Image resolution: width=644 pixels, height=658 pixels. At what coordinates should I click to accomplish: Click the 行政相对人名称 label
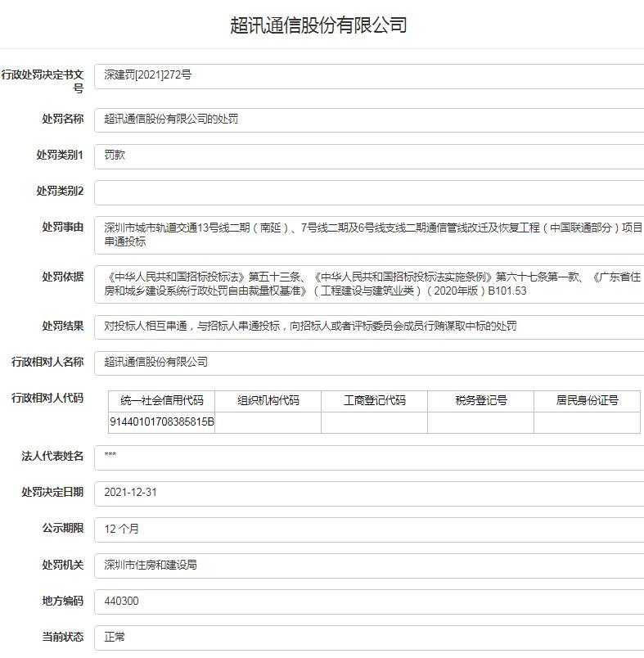click(x=47, y=363)
